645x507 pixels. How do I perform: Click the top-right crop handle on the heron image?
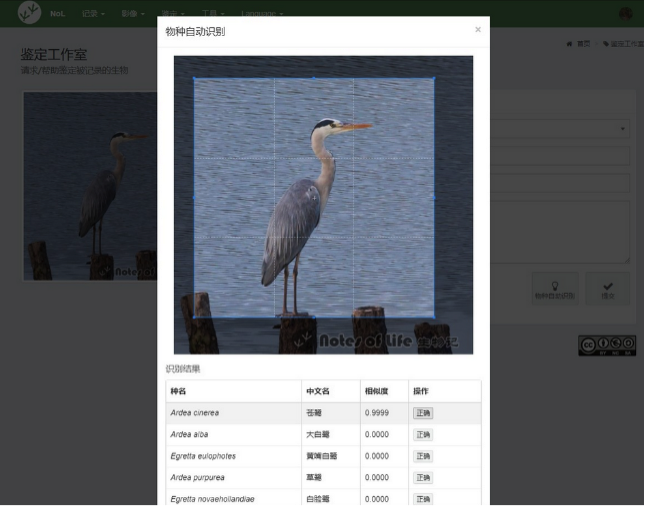pyautogui.click(x=434, y=78)
